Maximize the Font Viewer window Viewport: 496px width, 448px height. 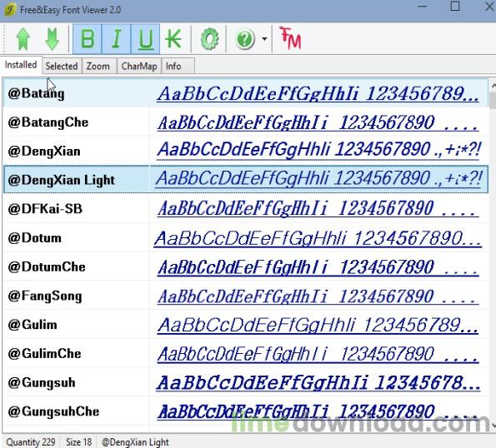455,7
